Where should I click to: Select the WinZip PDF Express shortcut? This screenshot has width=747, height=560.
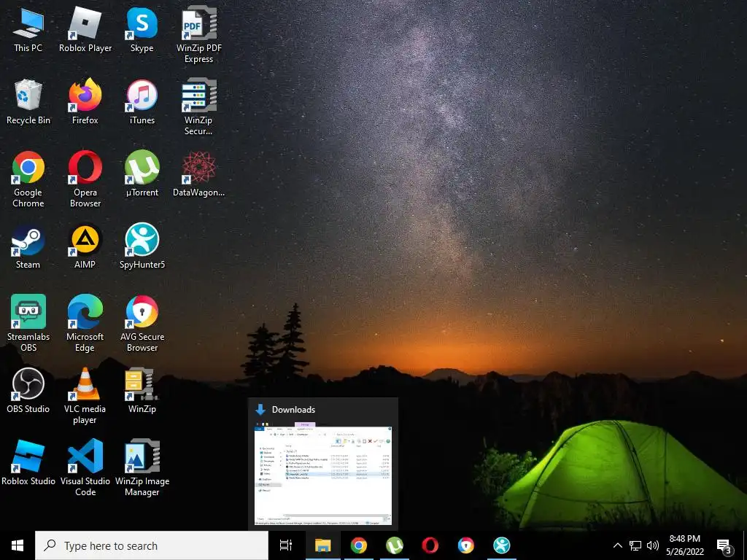pyautogui.click(x=198, y=34)
